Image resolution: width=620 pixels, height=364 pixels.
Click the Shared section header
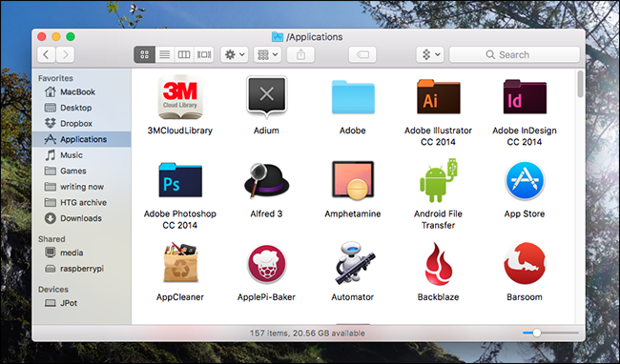pyautogui.click(x=52, y=239)
